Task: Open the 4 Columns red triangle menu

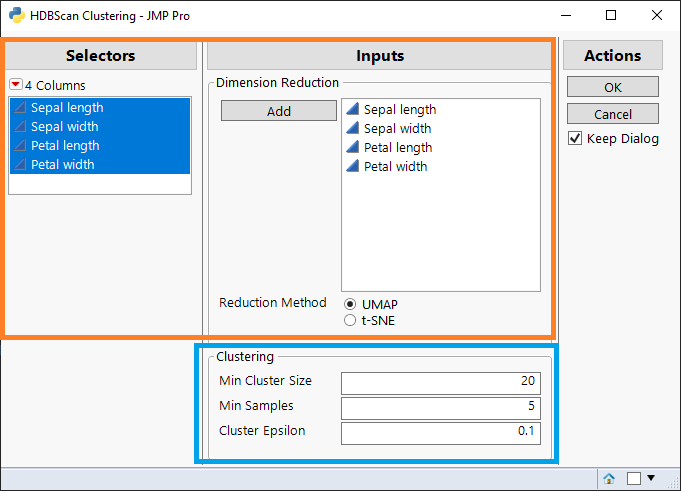Action: tap(15, 85)
